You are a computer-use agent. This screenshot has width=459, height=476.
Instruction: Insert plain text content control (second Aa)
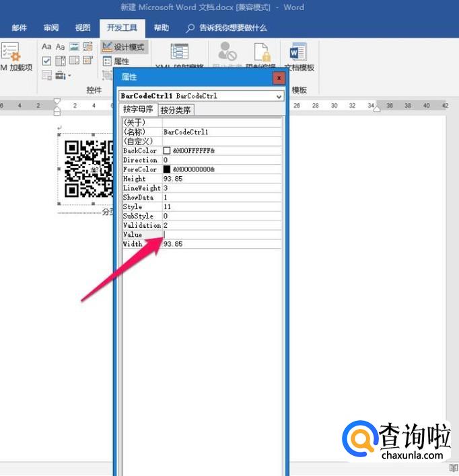(60, 47)
